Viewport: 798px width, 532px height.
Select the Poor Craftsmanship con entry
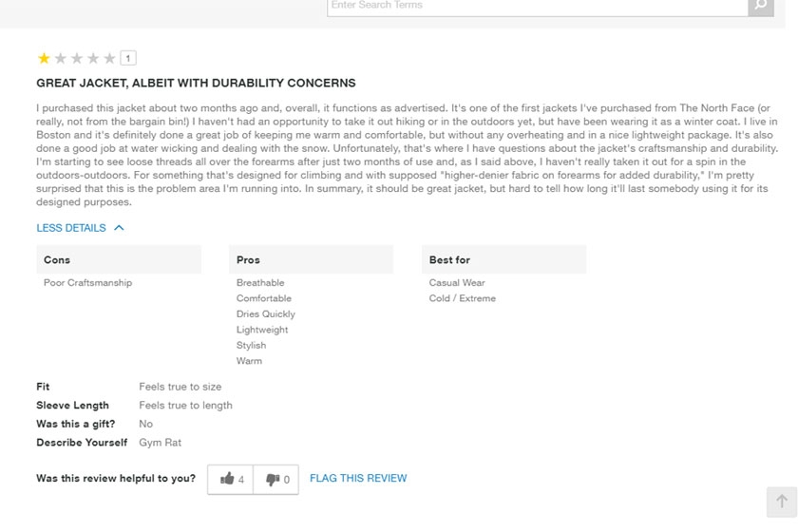pyautogui.click(x=87, y=283)
